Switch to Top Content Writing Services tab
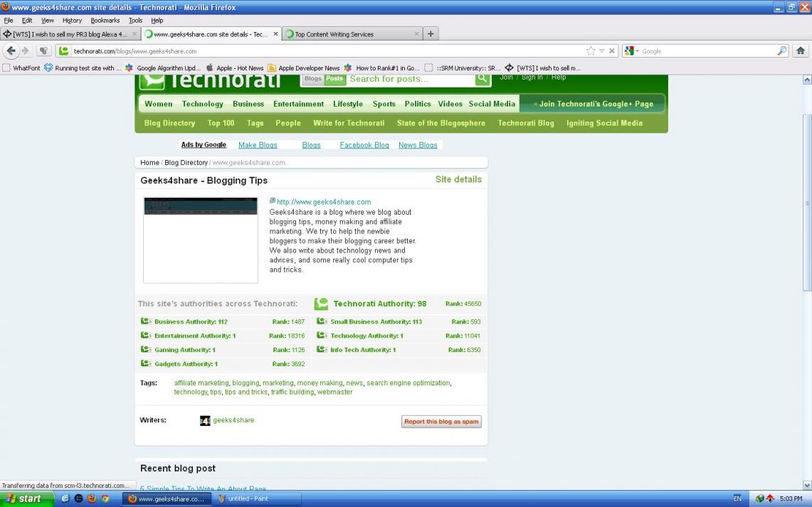Screen dimensions: 812x507 352,34
